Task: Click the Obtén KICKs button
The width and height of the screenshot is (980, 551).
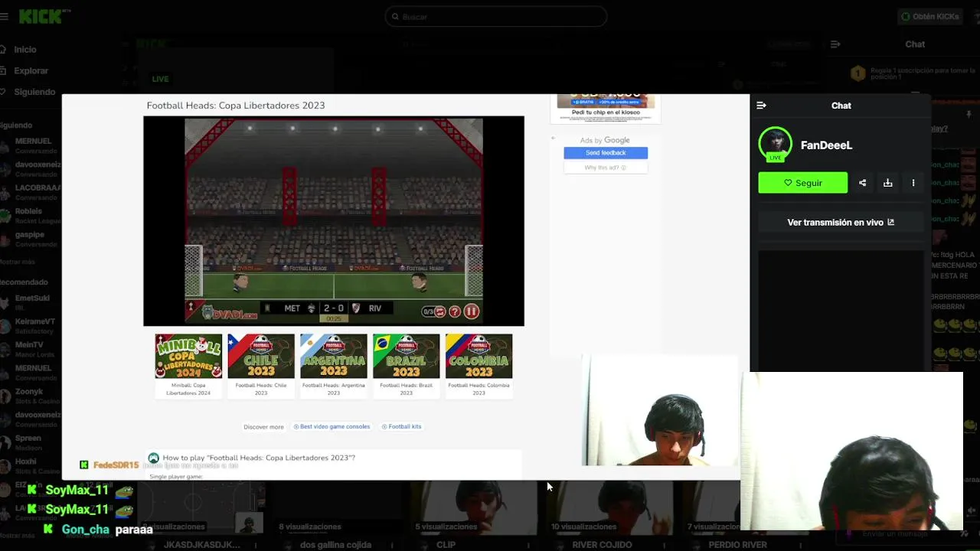Action: (x=930, y=16)
